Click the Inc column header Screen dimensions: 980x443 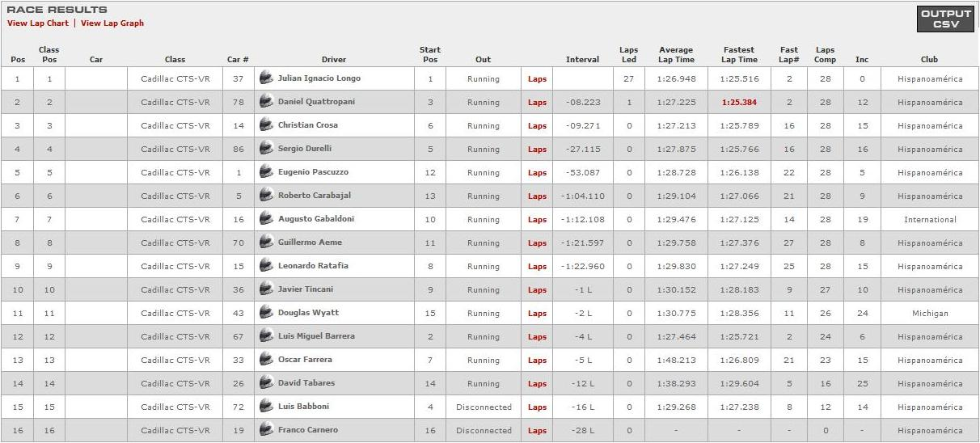click(862, 59)
